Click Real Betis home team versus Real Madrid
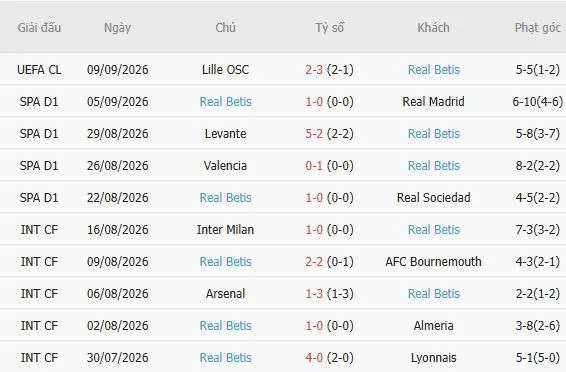 pyautogui.click(x=226, y=102)
